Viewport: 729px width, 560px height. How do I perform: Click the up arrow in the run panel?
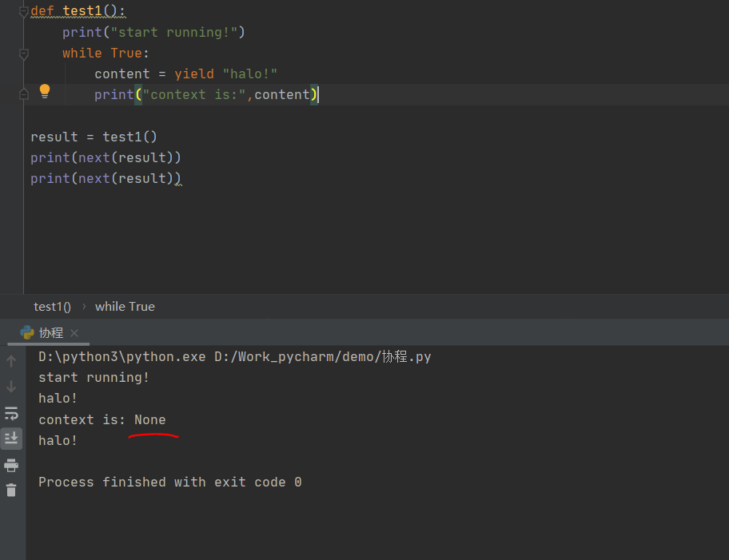pos(12,361)
